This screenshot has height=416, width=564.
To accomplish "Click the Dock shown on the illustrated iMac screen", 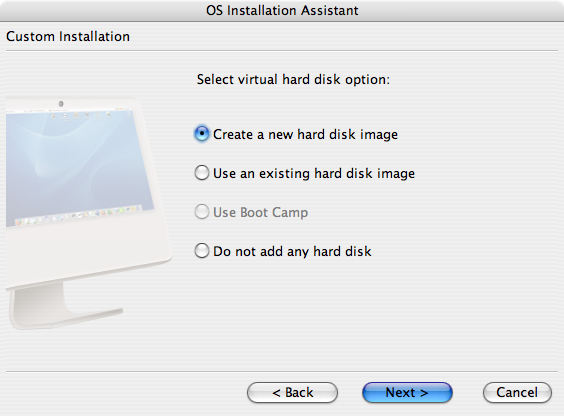I will (78, 215).
